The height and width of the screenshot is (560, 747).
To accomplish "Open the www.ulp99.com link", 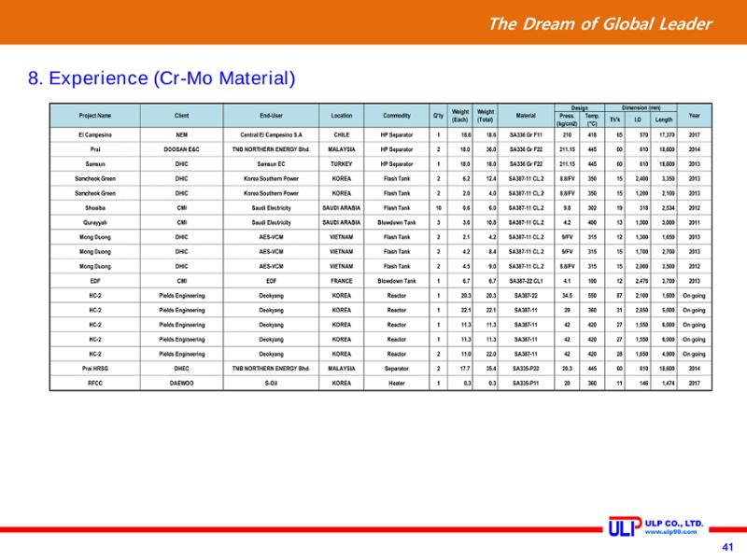I will click(670, 532).
